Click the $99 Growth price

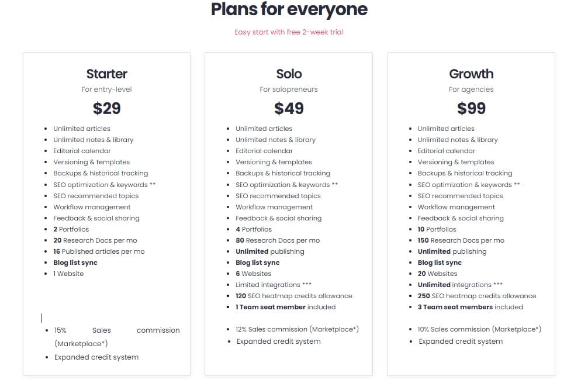tap(471, 108)
